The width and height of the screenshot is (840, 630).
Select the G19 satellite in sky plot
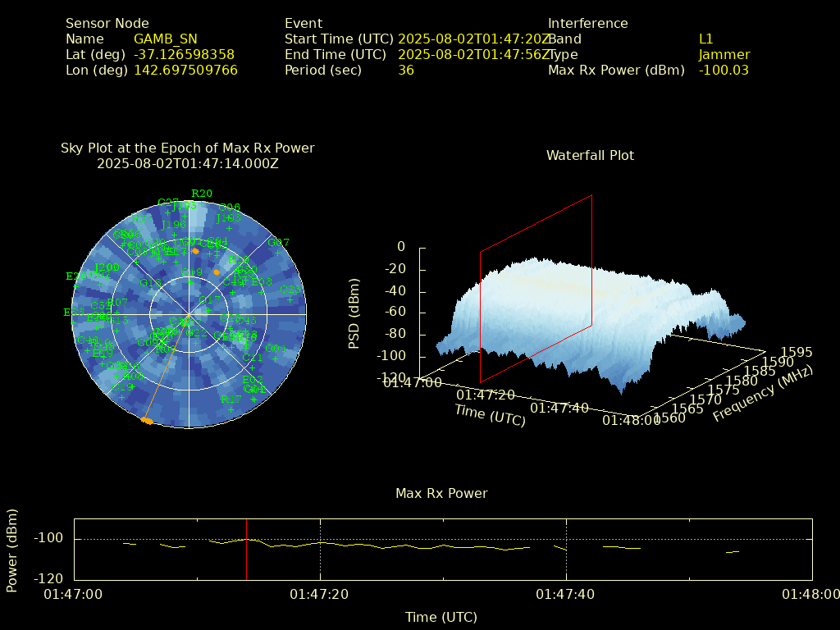coord(192,283)
